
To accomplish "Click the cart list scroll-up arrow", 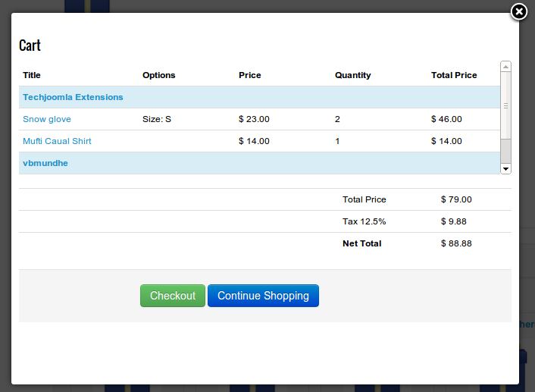I will tap(505, 67).
